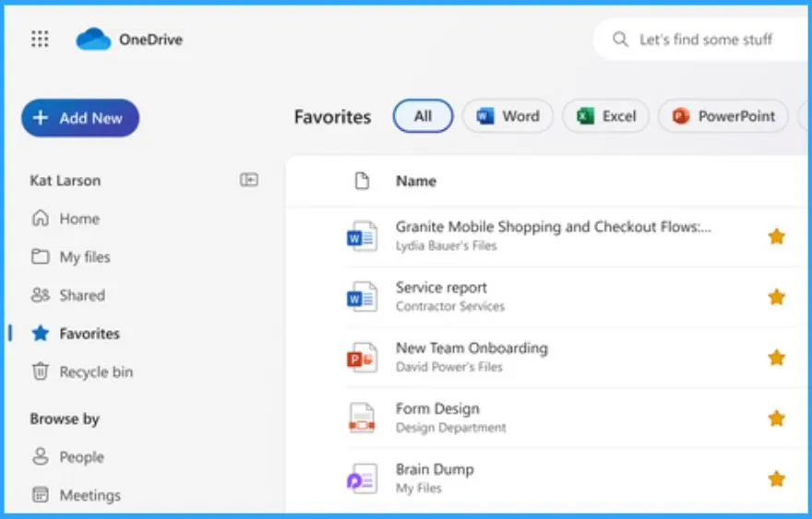Viewport: 812px width, 519px height.
Task: Open My files in the sidebar
Action: tap(71, 256)
